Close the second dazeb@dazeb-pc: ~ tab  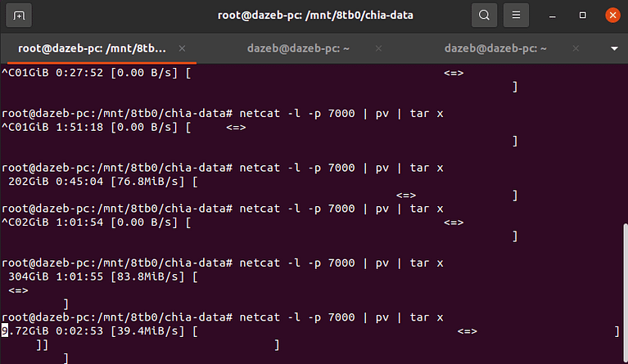(x=378, y=48)
